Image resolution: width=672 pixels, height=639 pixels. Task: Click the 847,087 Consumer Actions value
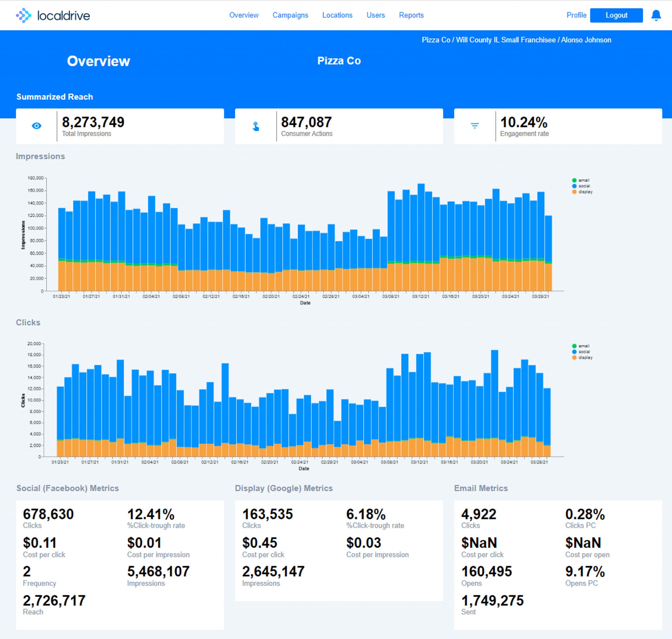306,122
